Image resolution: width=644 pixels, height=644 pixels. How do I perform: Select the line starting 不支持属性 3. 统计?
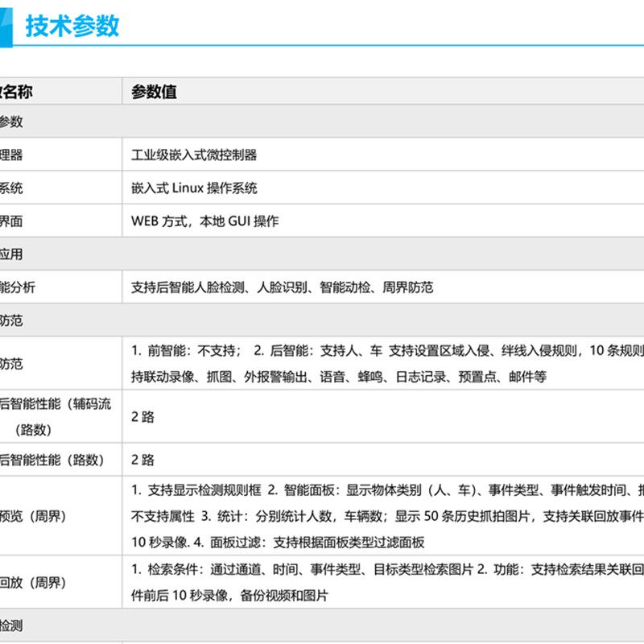click(387, 516)
